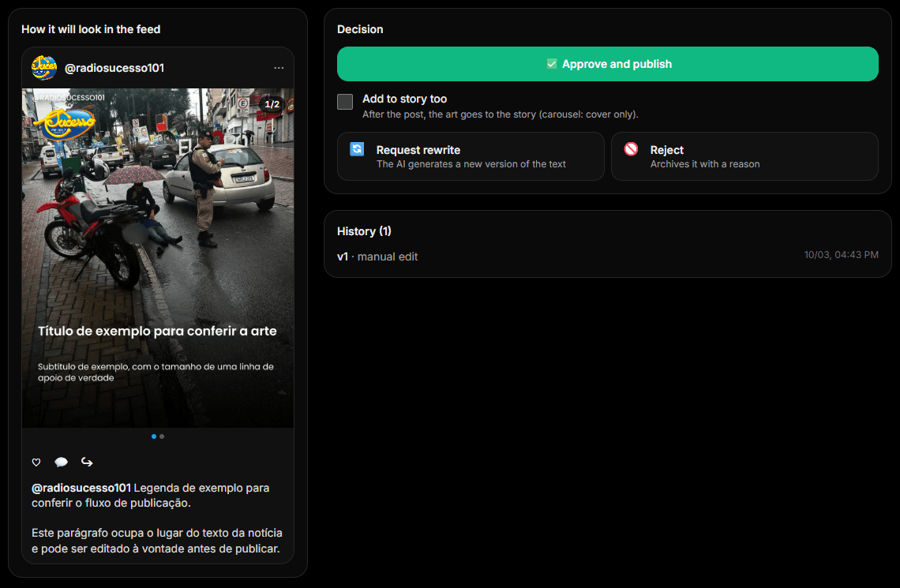This screenshot has width=900, height=588.
Task: Click the Reject button
Action: pyautogui.click(x=744, y=156)
